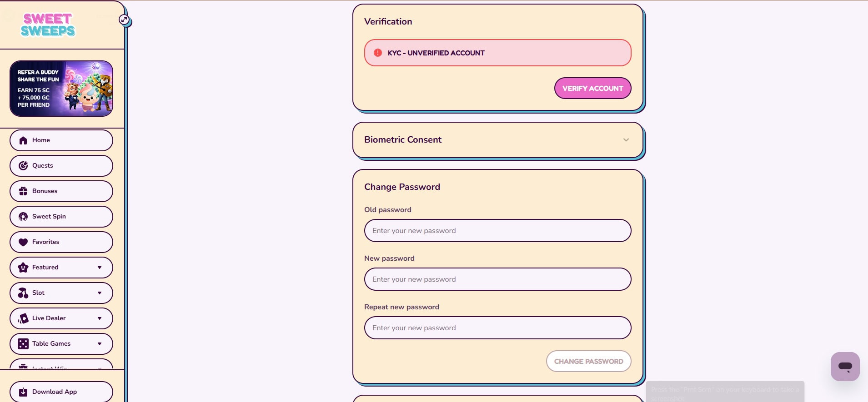The height and width of the screenshot is (402, 868).
Task: Click the Change Password button
Action: click(x=588, y=361)
